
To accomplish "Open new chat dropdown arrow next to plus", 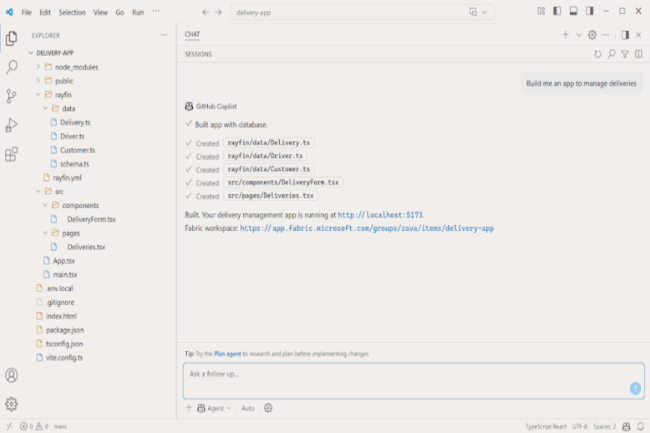I will point(579,35).
